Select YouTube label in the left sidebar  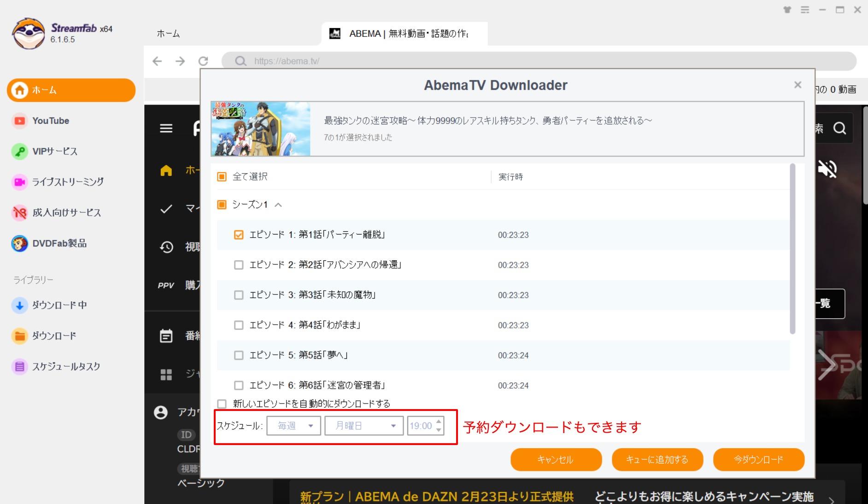(51, 121)
